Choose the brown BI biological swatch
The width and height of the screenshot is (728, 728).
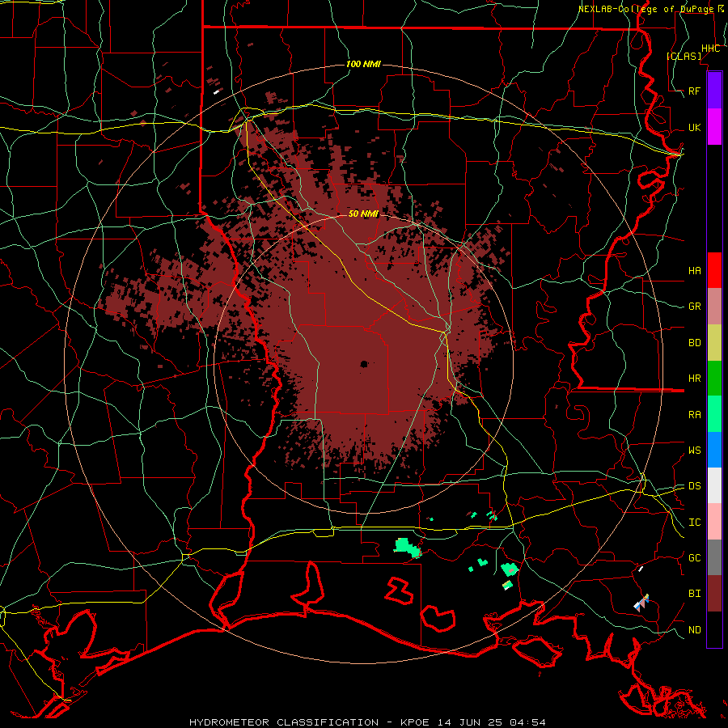(714, 594)
